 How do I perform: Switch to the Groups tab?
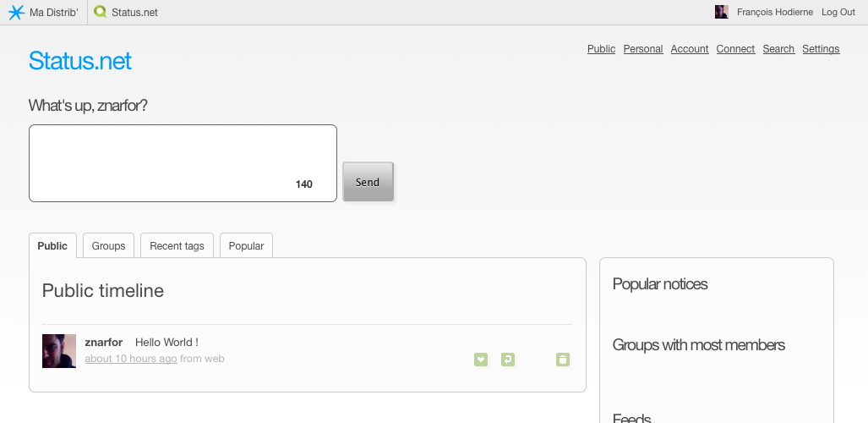pos(108,245)
